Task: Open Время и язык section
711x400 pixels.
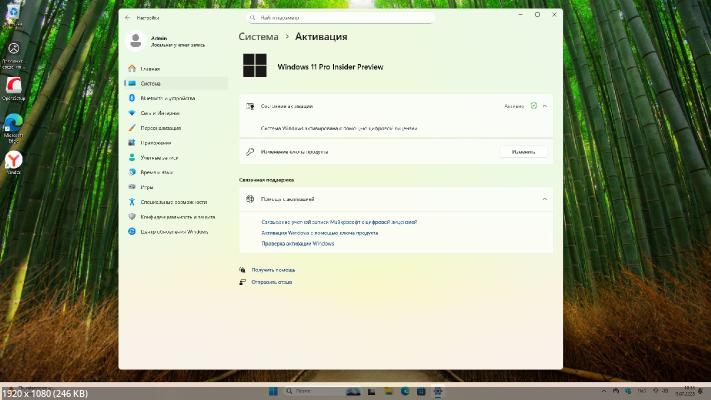Action: click(176, 172)
